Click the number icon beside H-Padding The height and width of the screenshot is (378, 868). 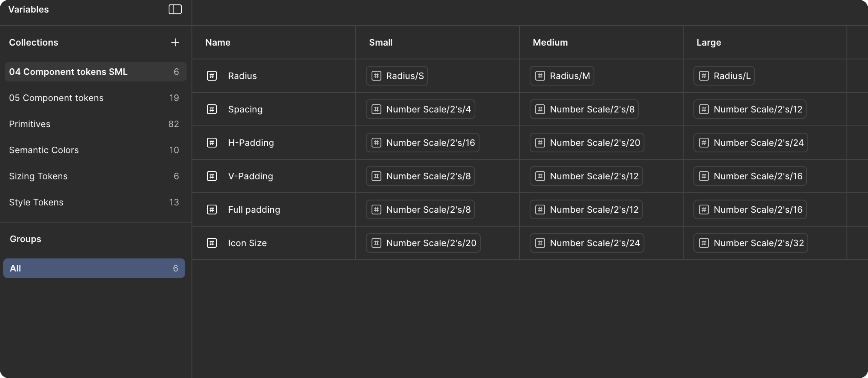pos(212,142)
